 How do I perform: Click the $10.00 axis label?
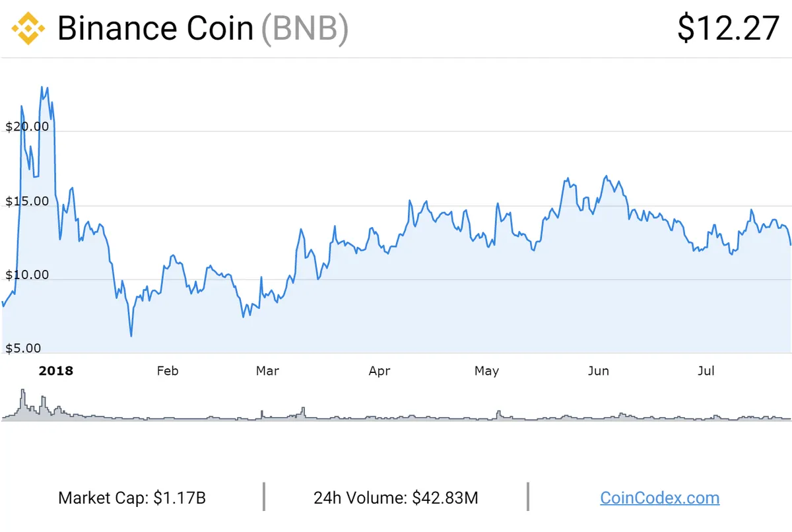click(27, 275)
